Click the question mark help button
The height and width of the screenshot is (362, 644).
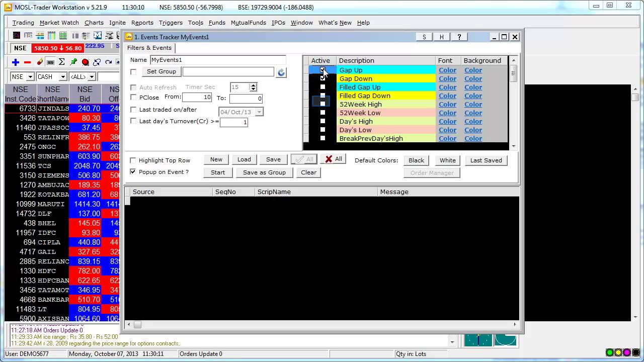coord(459,37)
